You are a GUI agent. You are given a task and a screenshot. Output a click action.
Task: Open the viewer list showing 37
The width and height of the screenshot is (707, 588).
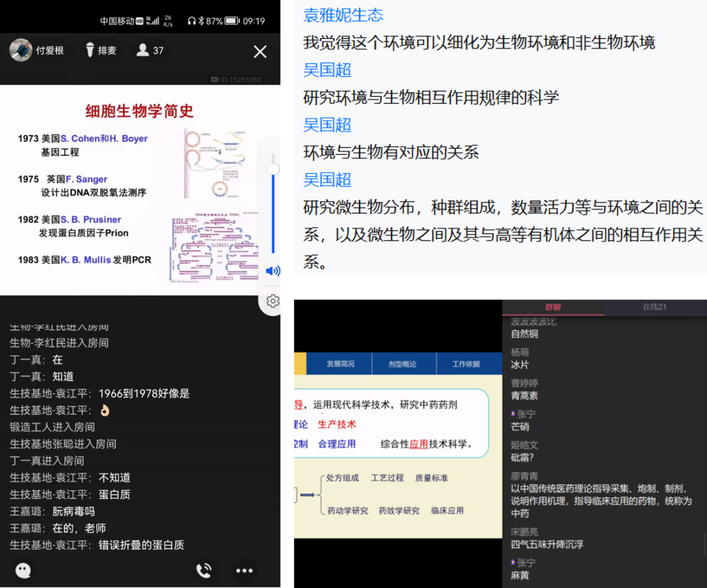pos(150,50)
